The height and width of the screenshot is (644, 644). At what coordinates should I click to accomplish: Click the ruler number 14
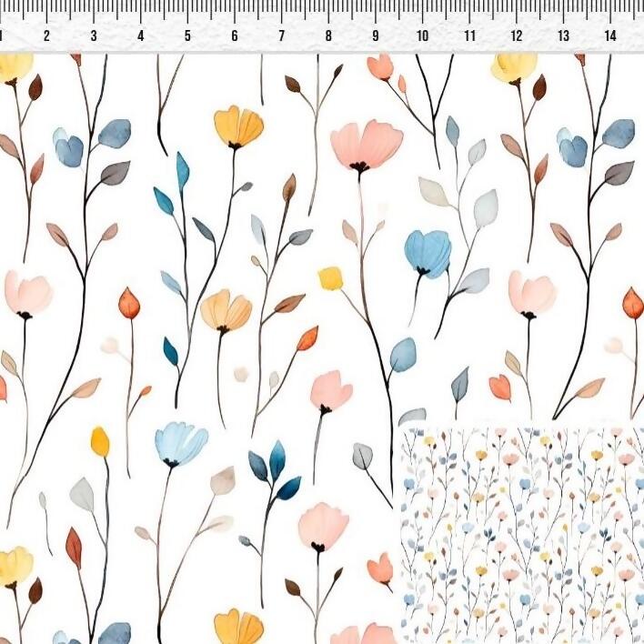(x=610, y=36)
